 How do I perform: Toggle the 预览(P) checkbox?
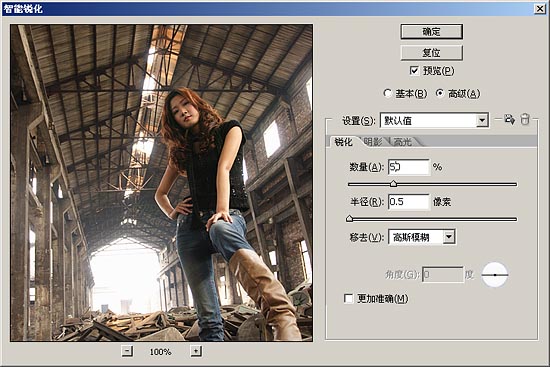(414, 71)
